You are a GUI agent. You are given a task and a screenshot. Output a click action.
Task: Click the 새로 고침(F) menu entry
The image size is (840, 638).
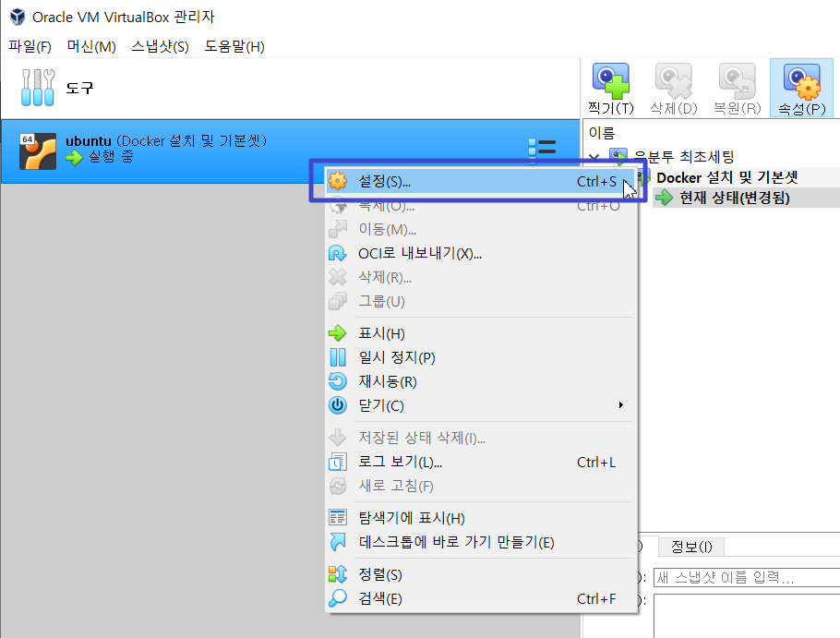pyautogui.click(x=481, y=486)
